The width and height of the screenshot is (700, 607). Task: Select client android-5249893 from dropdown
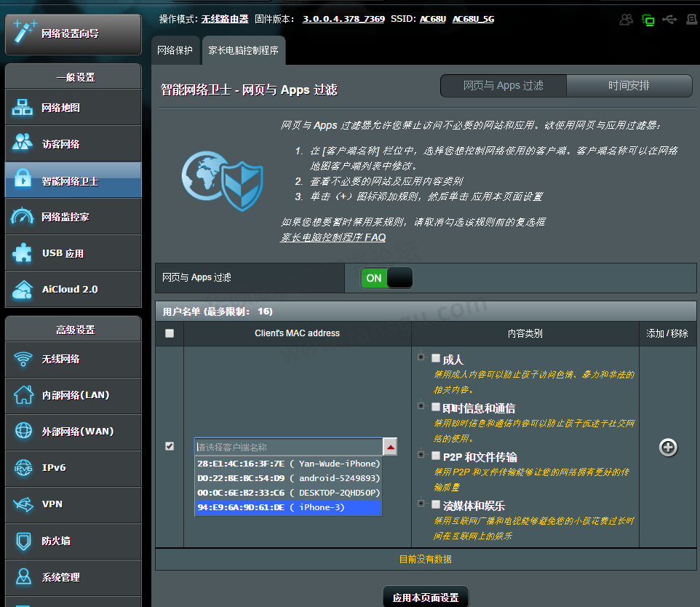(288, 478)
